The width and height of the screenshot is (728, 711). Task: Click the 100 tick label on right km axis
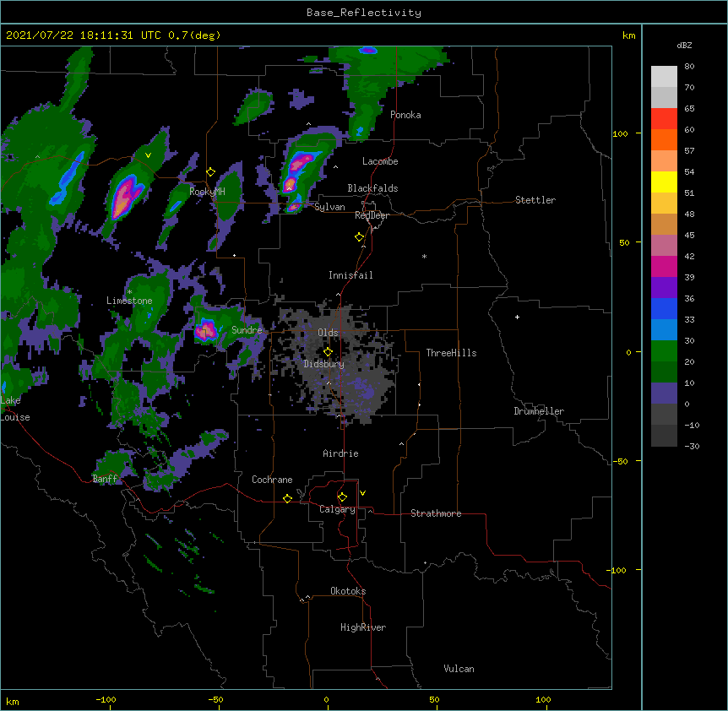click(620, 133)
